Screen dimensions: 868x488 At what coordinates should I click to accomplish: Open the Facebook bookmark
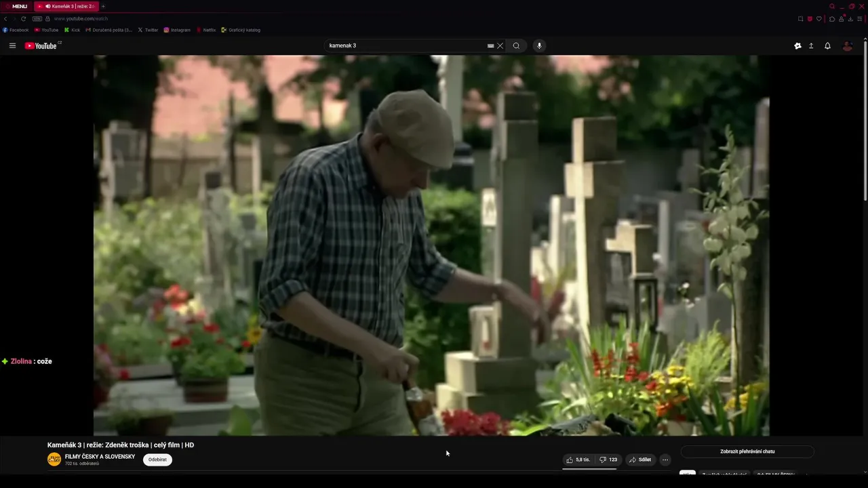click(x=16, y=30)
